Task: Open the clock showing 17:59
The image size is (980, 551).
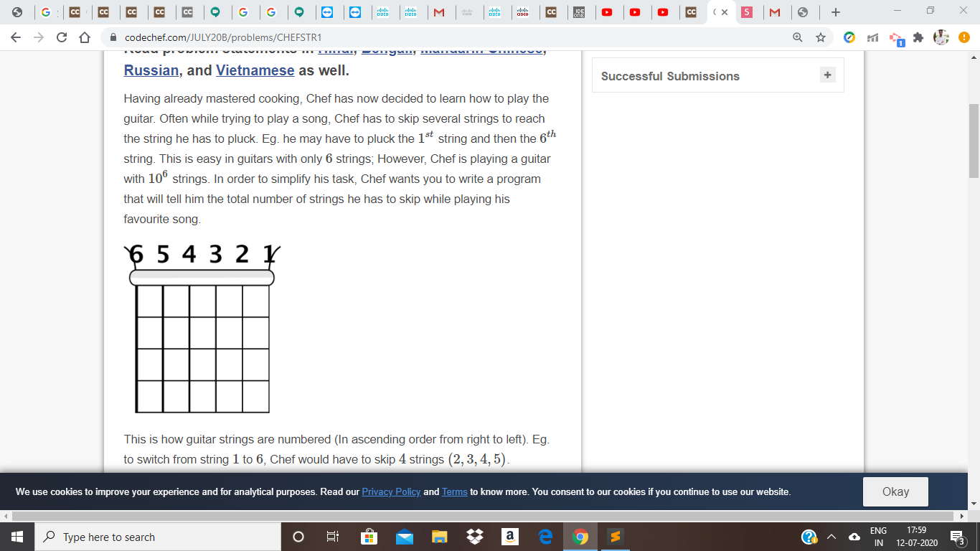Action: 917,537
